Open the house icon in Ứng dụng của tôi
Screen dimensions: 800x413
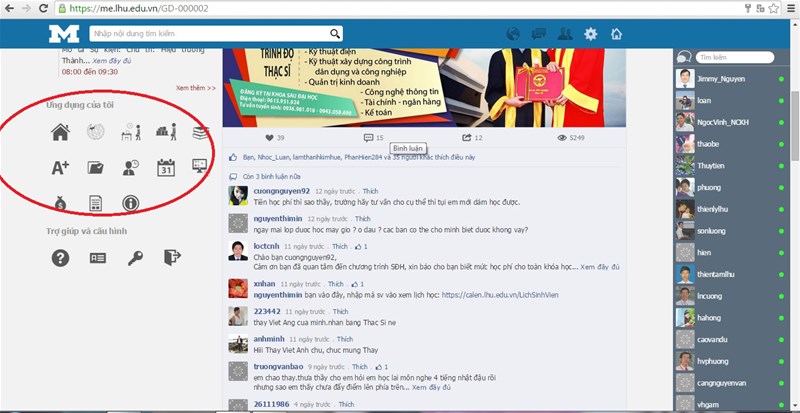pos(60,132)
